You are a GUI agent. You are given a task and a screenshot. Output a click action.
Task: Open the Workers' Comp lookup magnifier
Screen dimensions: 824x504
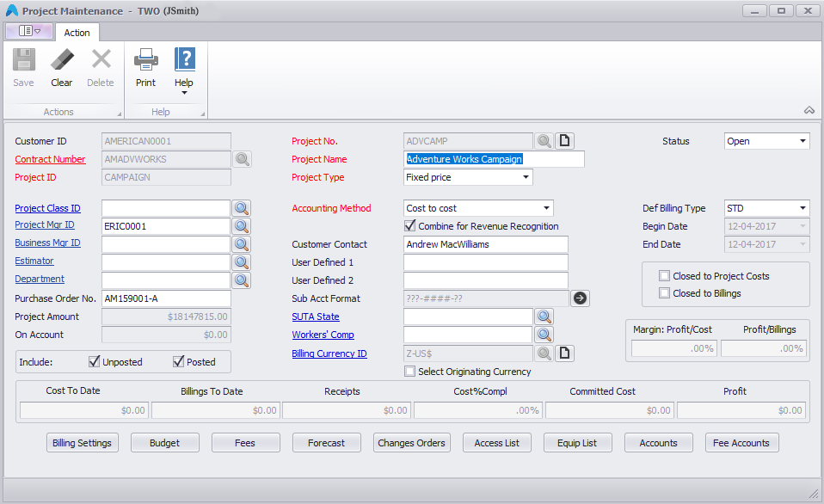[x=544, y=335]
